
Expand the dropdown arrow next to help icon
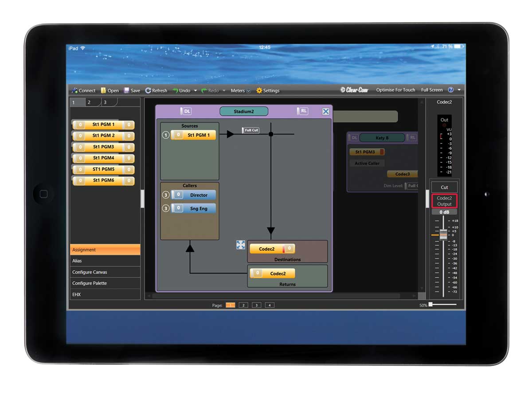(459, 90)
